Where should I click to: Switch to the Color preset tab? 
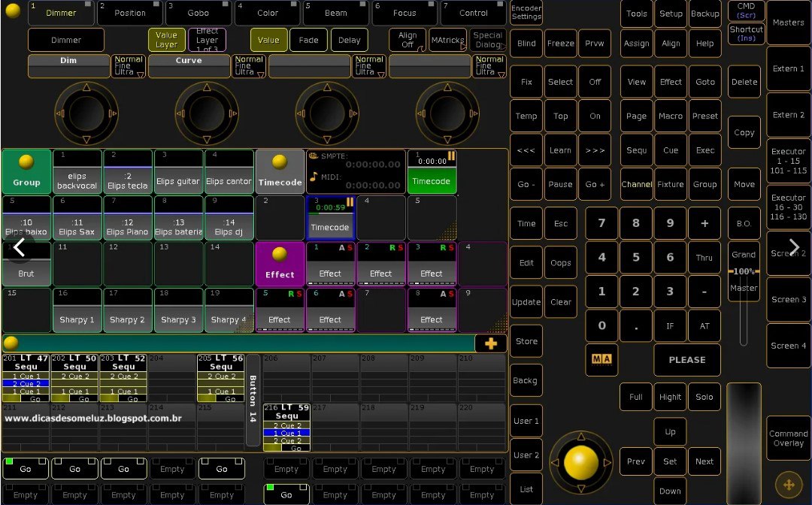coord(267,13)
